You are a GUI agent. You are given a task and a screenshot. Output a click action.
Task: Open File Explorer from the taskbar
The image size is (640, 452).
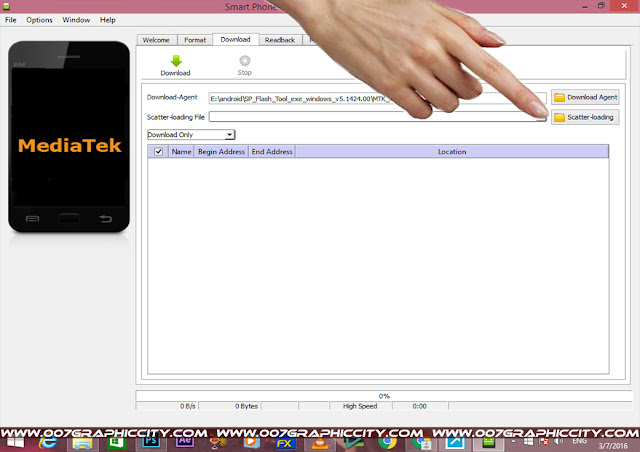point(82,443)
